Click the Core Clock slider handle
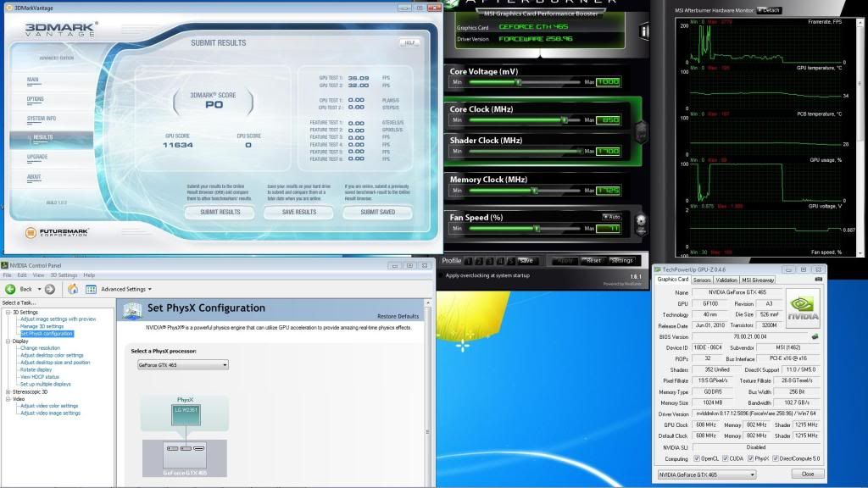 565,120
